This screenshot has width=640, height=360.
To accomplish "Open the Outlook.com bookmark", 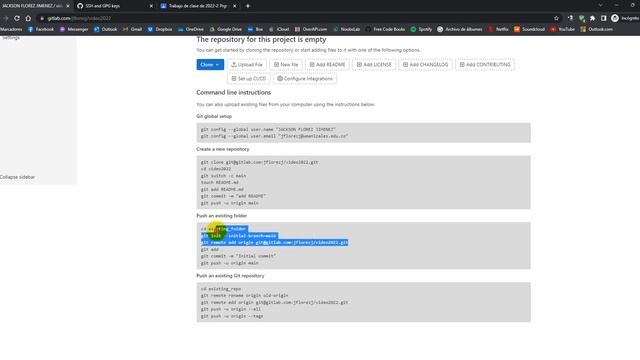I will pos(596,29).
